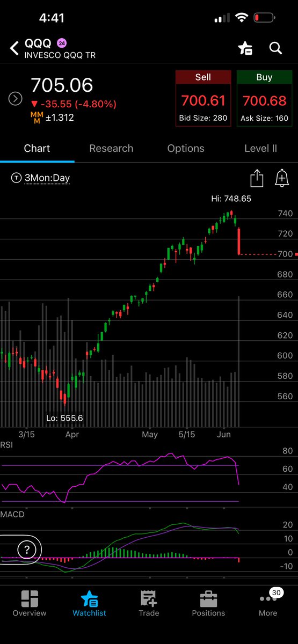Tap the tall last-day volume bar

[238, 362]
